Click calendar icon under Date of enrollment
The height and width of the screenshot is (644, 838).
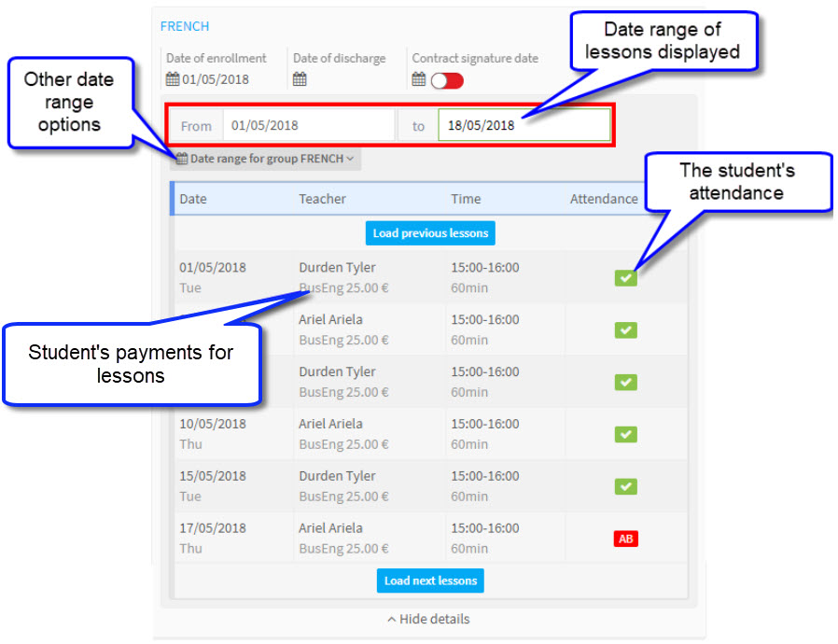(173, 79)
